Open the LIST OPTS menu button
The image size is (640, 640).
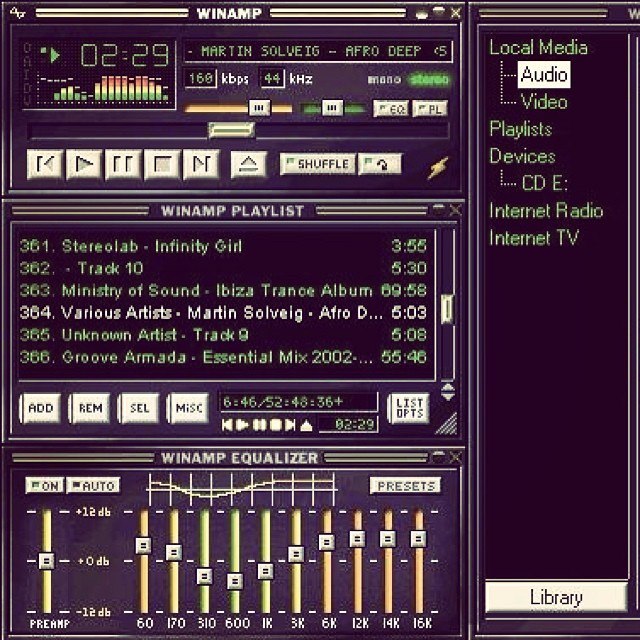[x=409, y=408]
